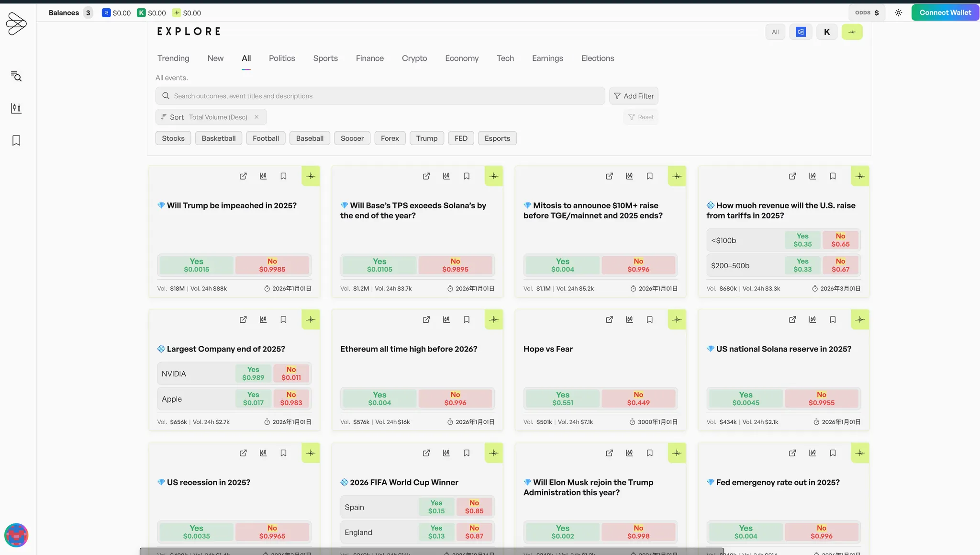Click the green platform badge on Mitosis card
This screenshot has width=980, height=555.
click(x=677, y=176)
